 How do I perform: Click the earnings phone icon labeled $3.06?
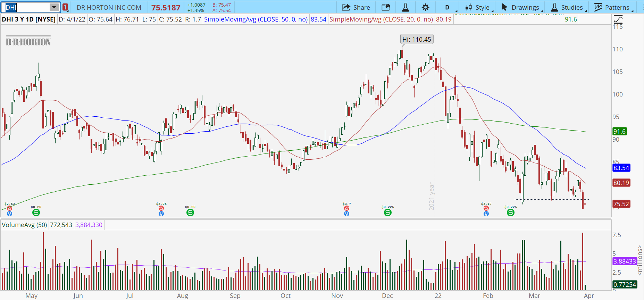161,208
